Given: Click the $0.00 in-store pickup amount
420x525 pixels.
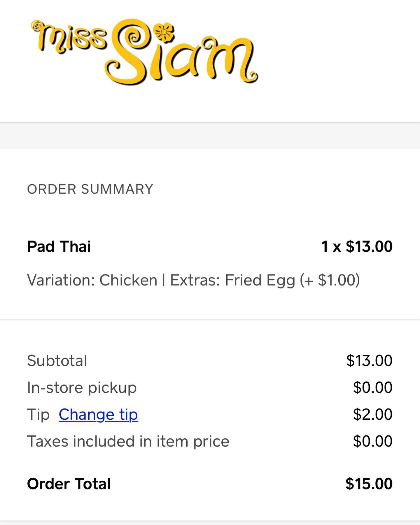Looking at the screenshot, I should (x=373, y=388).
